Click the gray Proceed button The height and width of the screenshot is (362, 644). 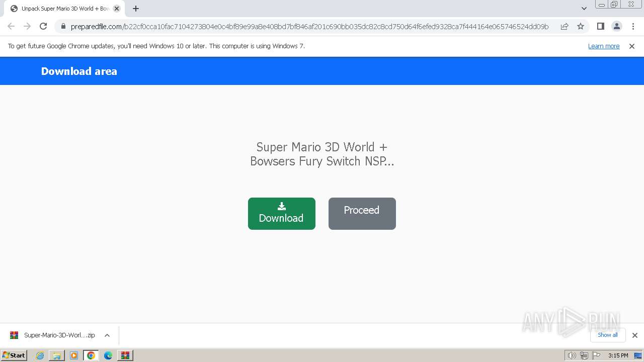click(362, 214)
